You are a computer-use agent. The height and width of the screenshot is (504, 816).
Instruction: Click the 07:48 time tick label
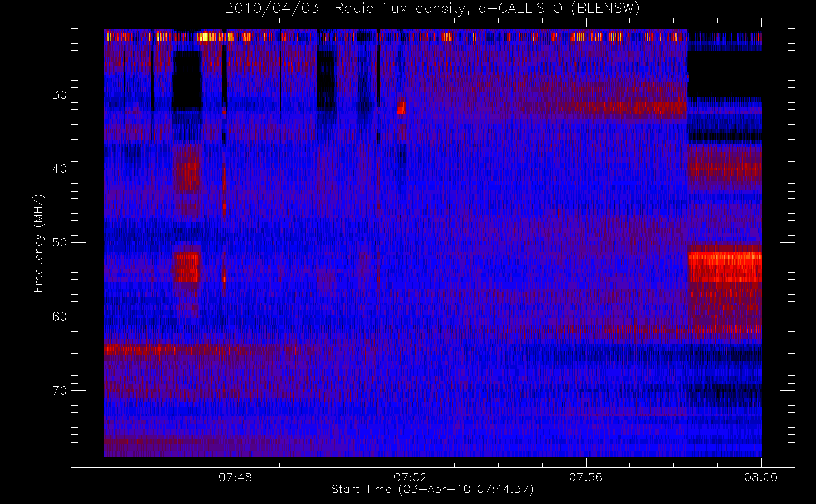point(235,477)
